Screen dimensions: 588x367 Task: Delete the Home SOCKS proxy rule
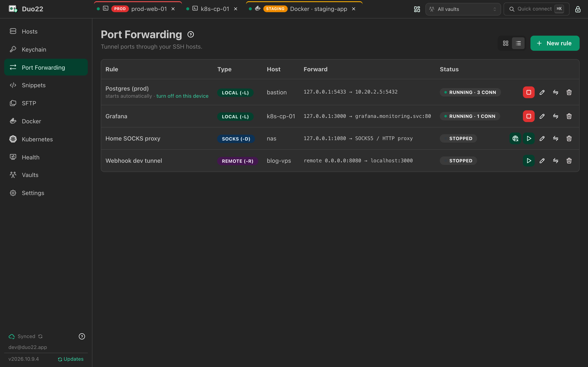pyautogui.click(x=569, y=138)
